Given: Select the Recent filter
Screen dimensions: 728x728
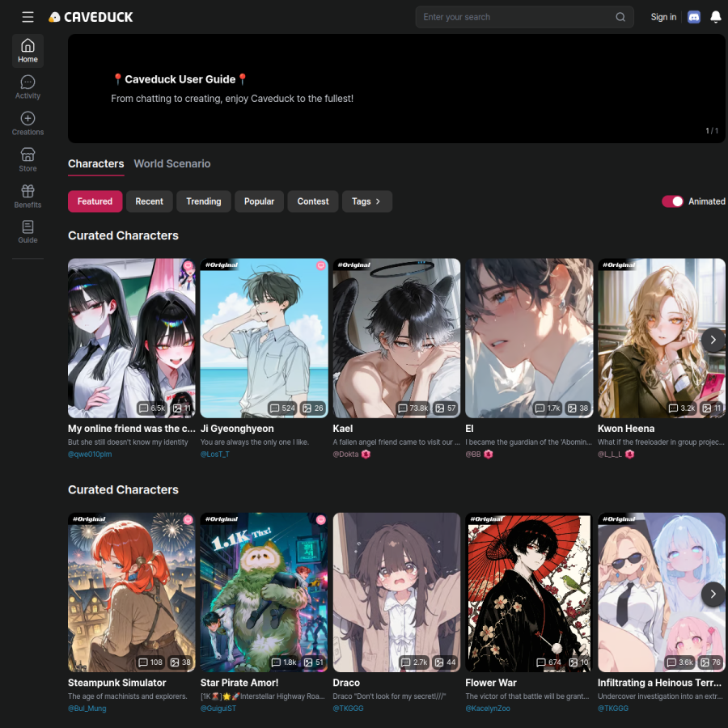Looking at the screenshot, I should tap(149, 201).
